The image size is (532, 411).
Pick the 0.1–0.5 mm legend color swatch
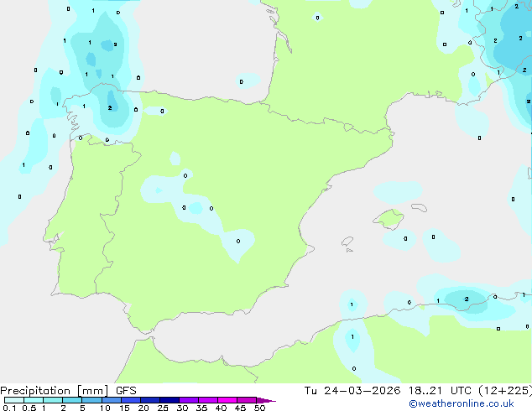pyautogui.click(x=14, y=400)
